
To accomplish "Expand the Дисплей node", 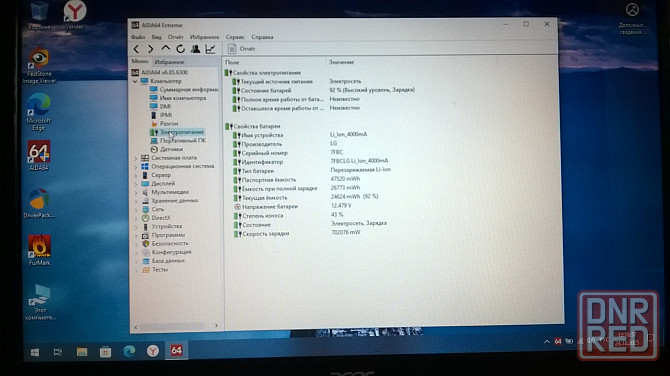I will pyautogui.click(x=136, y=184).
